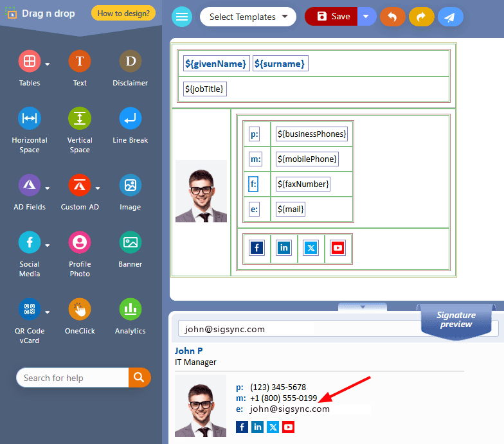Click the email john@sigsync.com in preview signature

click(x=290, y=409)
